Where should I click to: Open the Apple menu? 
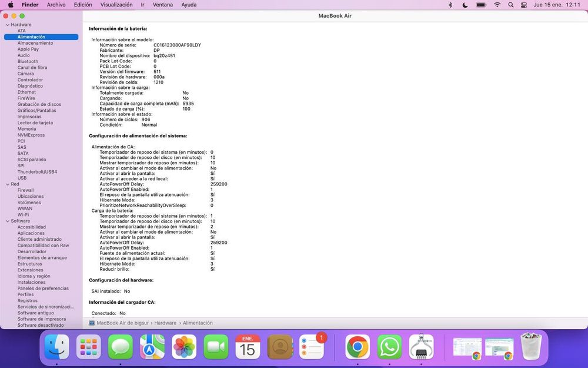click(x=11, y=5)
